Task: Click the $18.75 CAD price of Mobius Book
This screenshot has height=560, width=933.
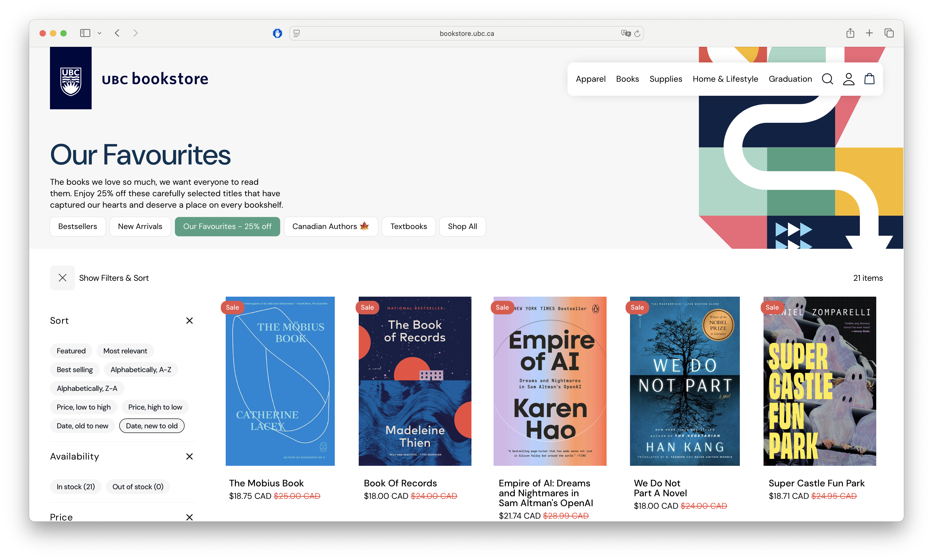Action: click(x=250, y=496)
